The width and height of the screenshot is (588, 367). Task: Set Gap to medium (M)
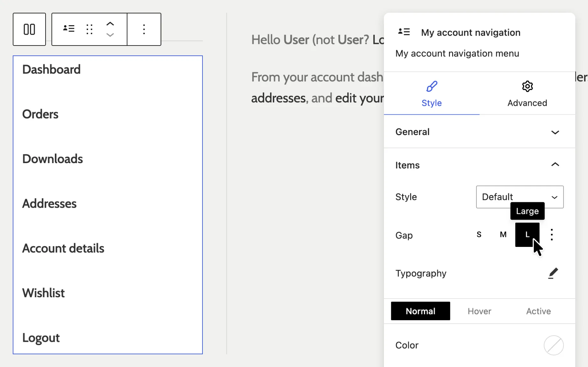pyautogui.click(x=503, y=235)
